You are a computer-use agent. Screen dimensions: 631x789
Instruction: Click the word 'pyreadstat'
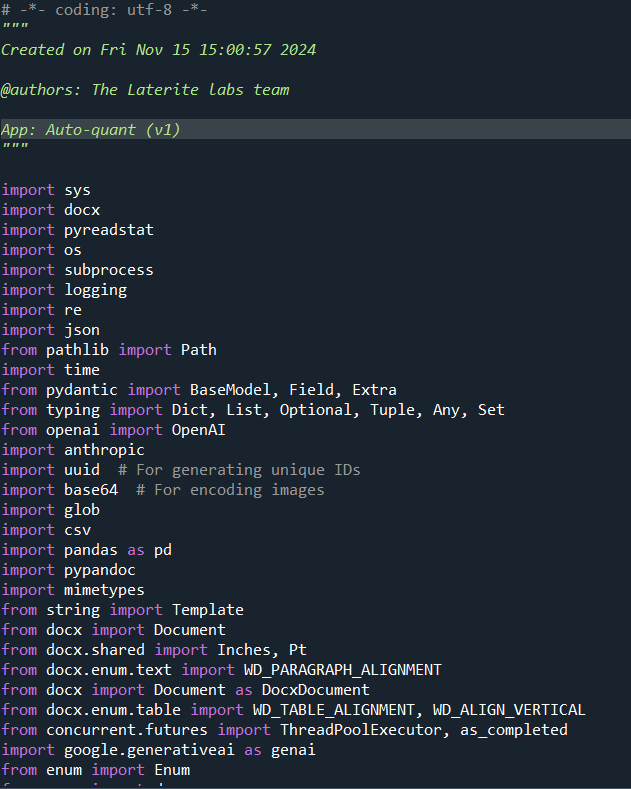pyautogui.click(x=109, y=230)
